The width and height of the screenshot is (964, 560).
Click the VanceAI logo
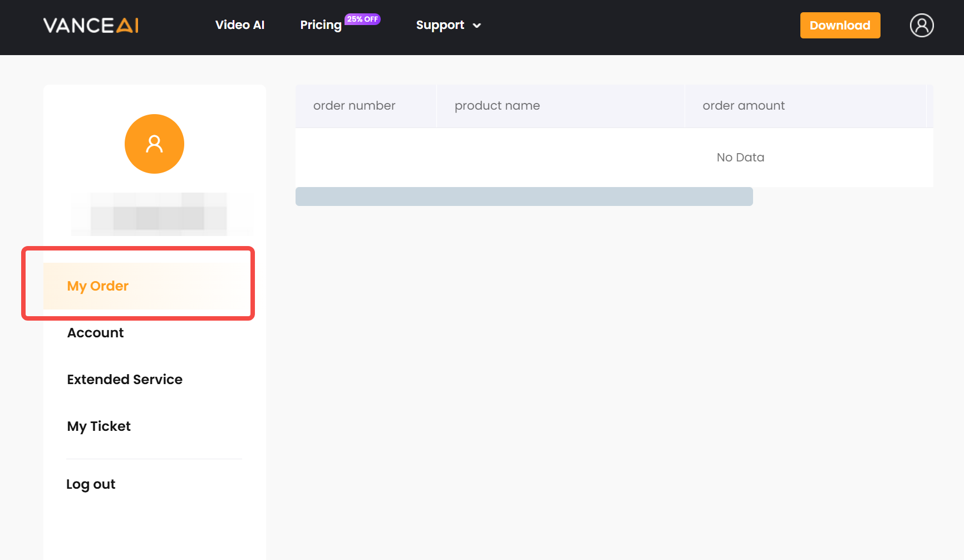click(x=91, y=25)
